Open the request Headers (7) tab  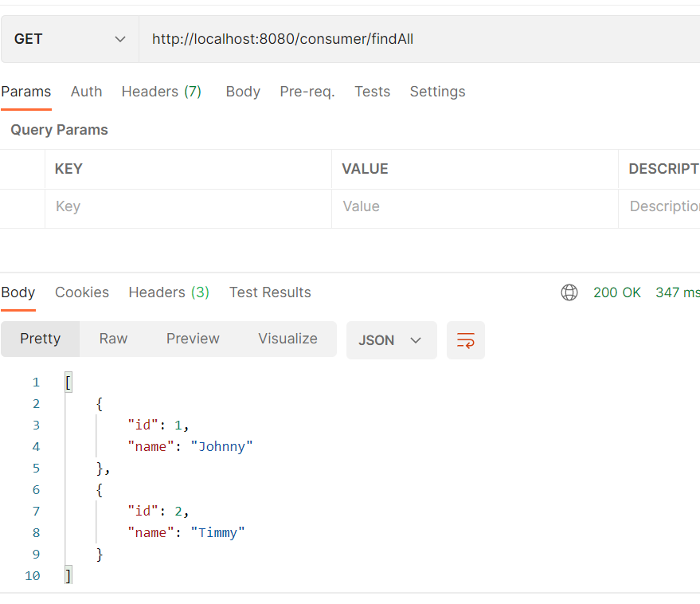pyautogui.click(x=161, y=92)
